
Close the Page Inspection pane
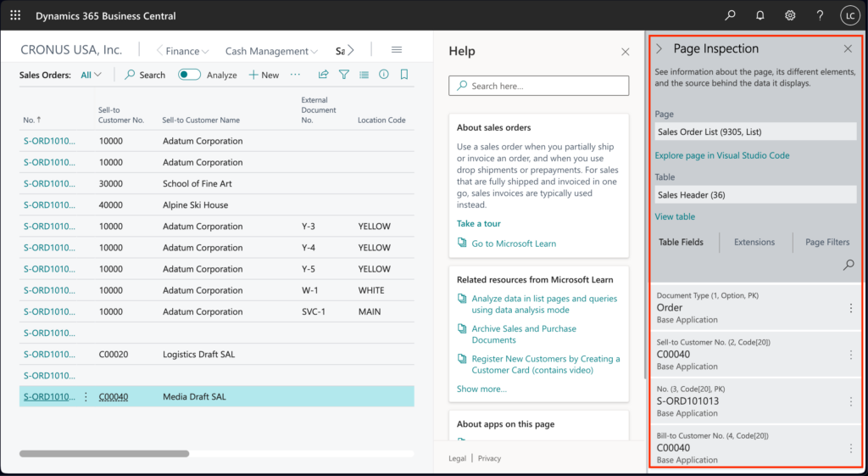[848, 48]
